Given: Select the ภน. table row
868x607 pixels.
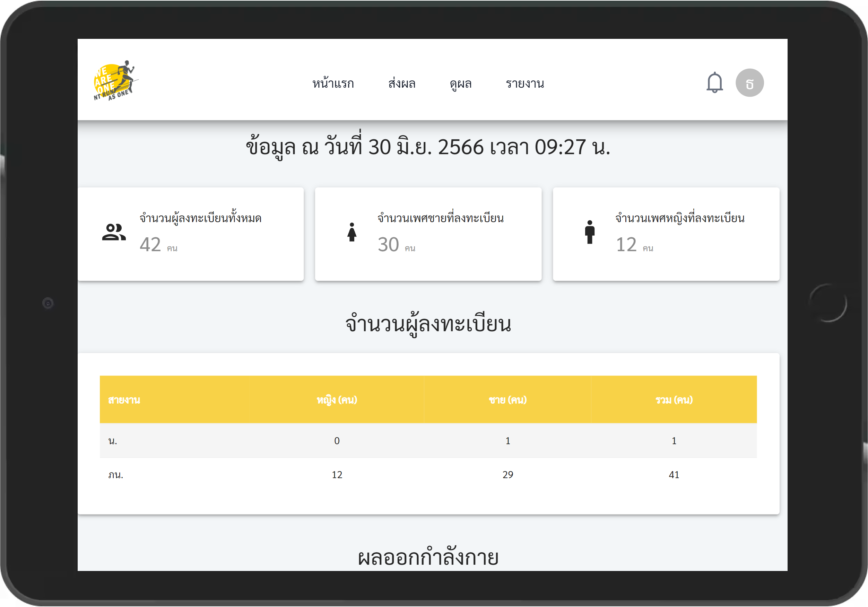Looking at the screenshot, I should click(x=428, y=475).
